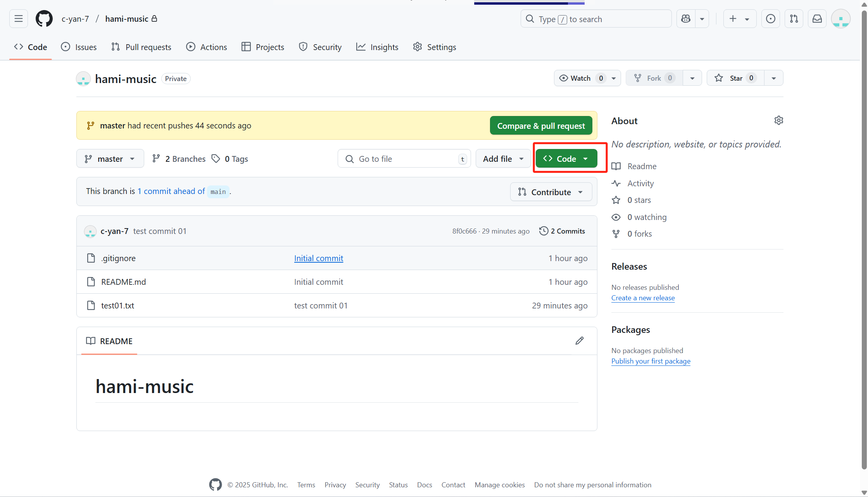Expand the Add file dropdown

pyautogui.click(x=503, y=158)
